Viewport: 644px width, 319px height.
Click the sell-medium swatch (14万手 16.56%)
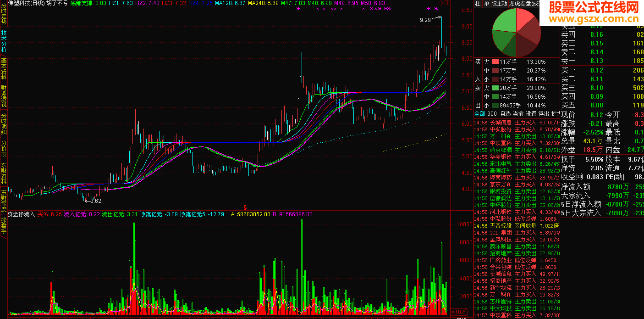tap(495, 97)
